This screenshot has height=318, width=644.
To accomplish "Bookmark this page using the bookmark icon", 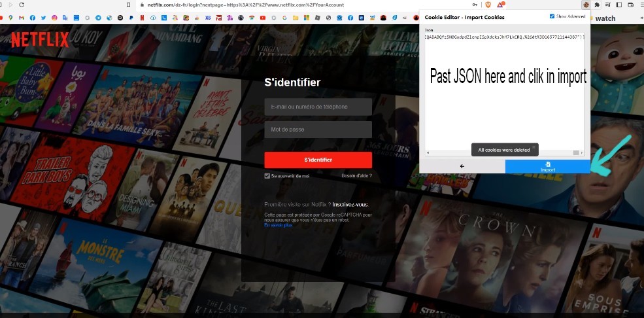I will point(127,5).
